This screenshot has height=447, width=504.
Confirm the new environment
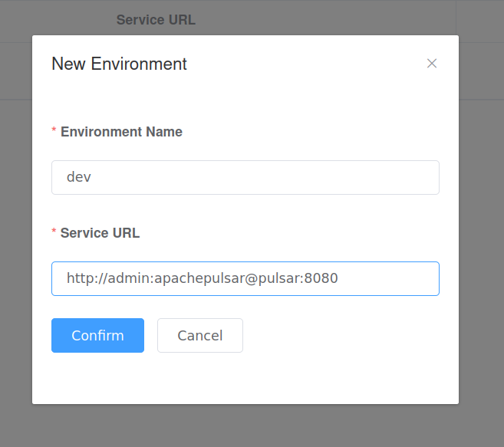coord(97,336)
